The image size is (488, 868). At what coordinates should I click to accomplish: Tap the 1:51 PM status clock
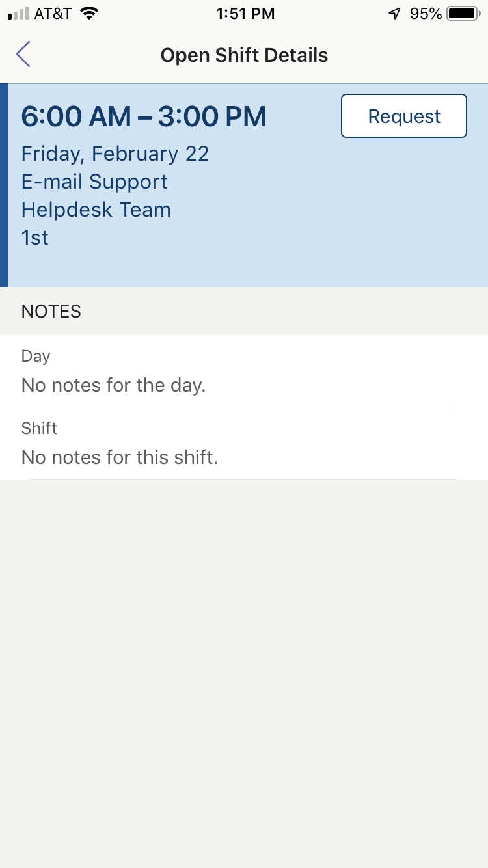[245, 13]
